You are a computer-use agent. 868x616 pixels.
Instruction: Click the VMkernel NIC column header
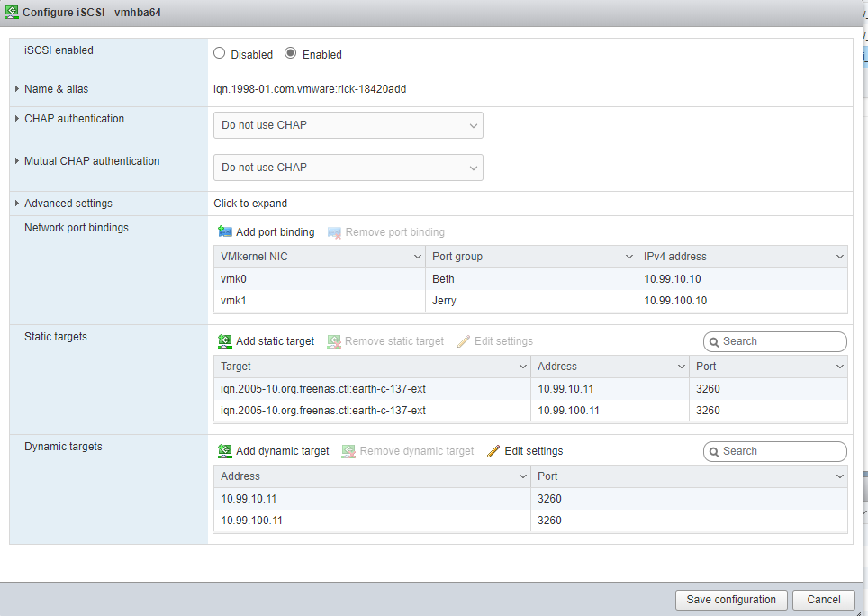320,257
